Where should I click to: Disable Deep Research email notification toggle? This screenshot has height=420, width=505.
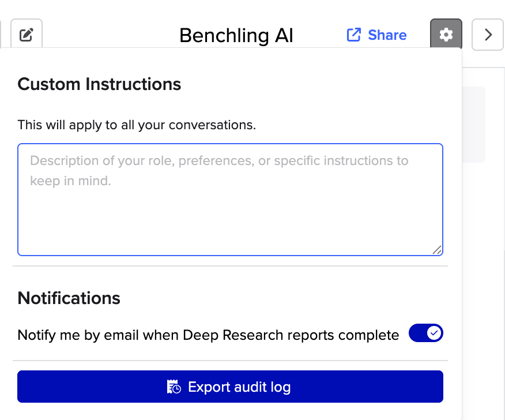point(426,333)
